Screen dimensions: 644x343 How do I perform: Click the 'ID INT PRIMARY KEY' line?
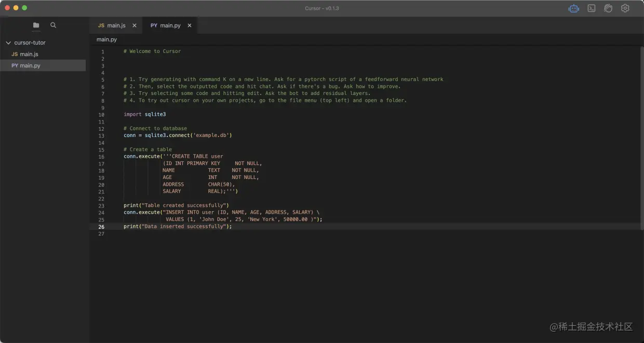(x=212, y=163)
